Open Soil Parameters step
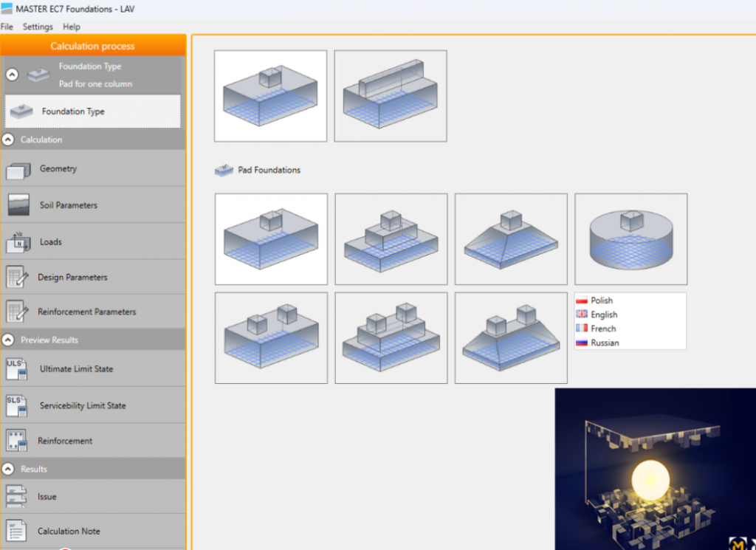The image size is (756, 550). click(x=68, y=205)
